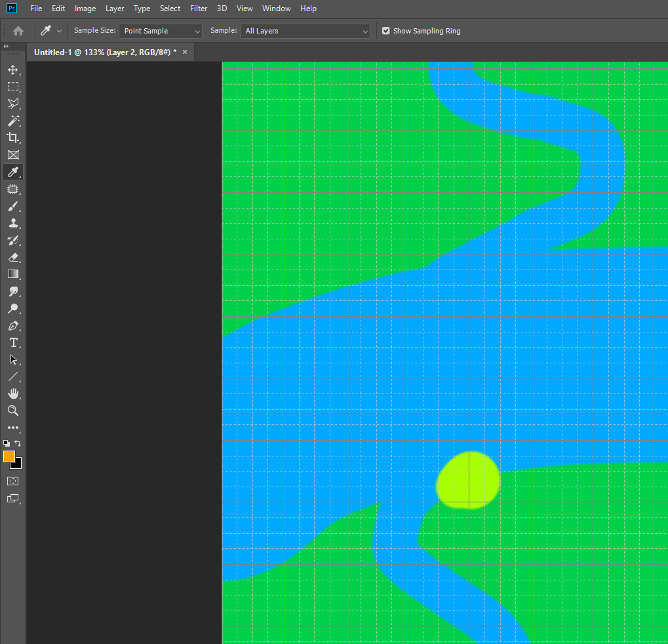Open the Filter menu
668x644 pixels.
(x=199, y=9)
